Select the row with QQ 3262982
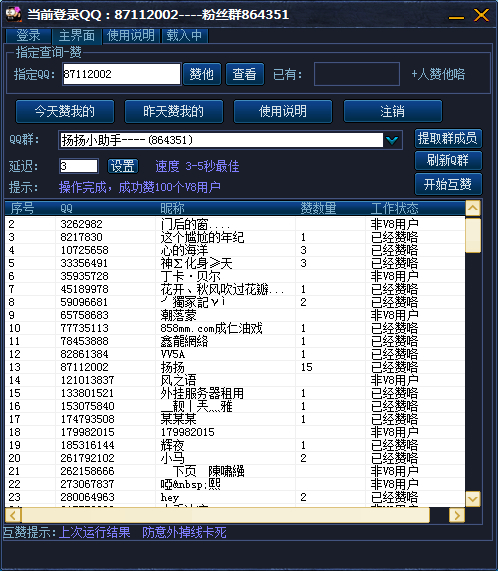The height and width of the screenshot is (571, 498). (x=235, y=224)
